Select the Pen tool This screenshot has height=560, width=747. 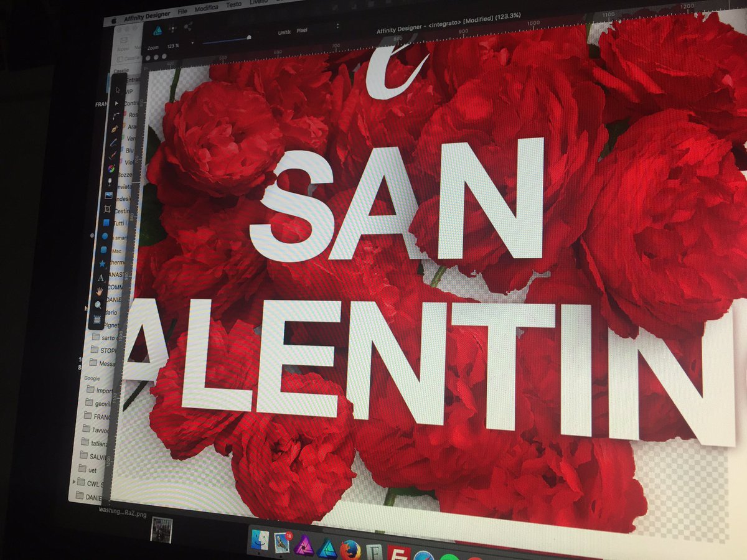pos(114,129)
